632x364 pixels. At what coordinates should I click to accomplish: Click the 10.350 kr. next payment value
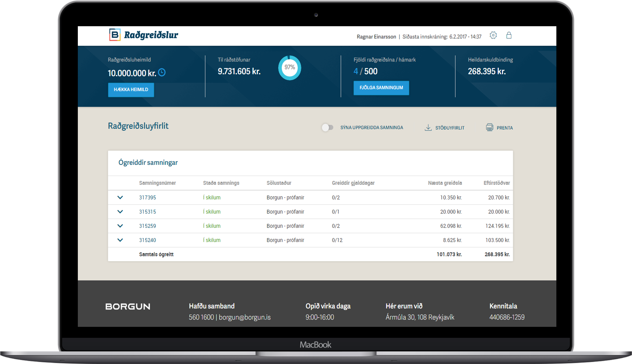click(451, 198)
